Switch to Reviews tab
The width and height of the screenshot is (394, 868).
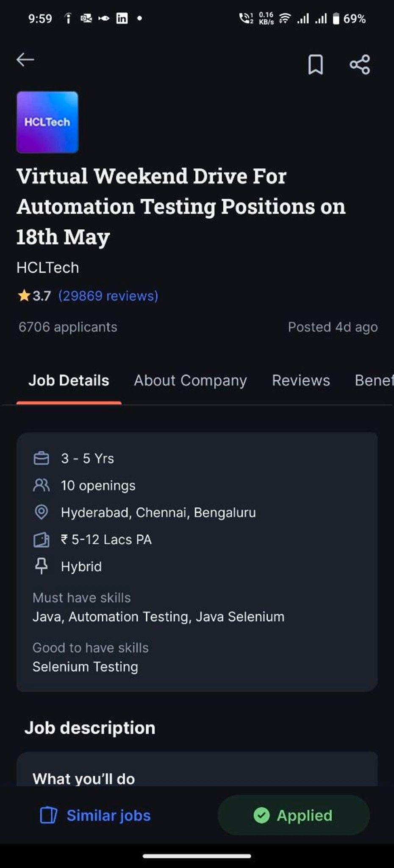point(301,381)
